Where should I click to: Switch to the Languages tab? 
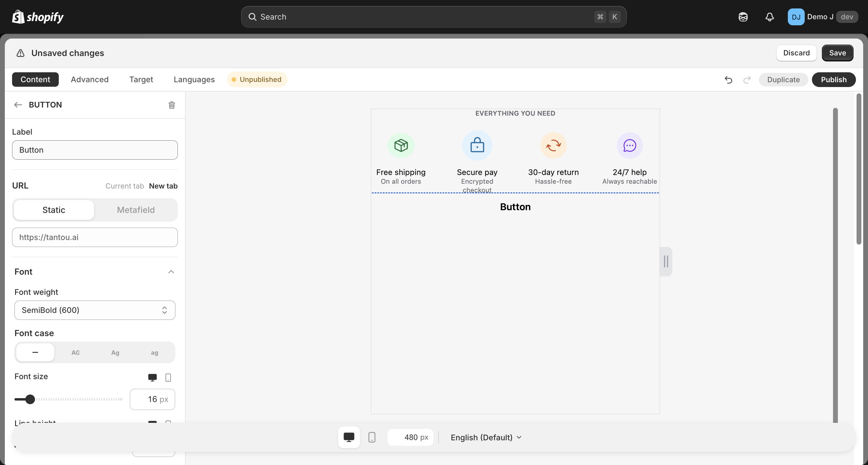click(194, 80)
